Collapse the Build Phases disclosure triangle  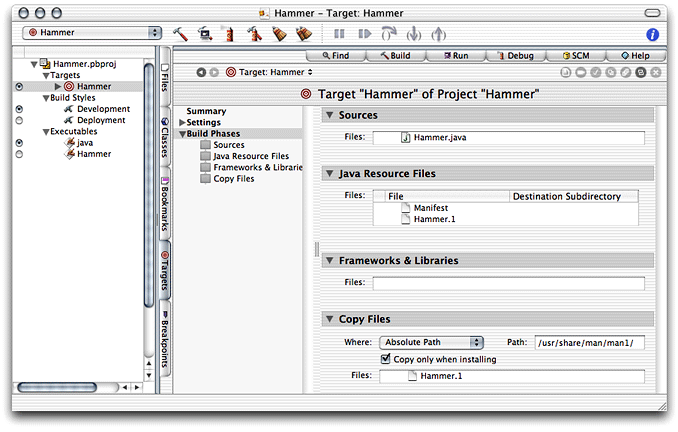click(x=182, y=134)
